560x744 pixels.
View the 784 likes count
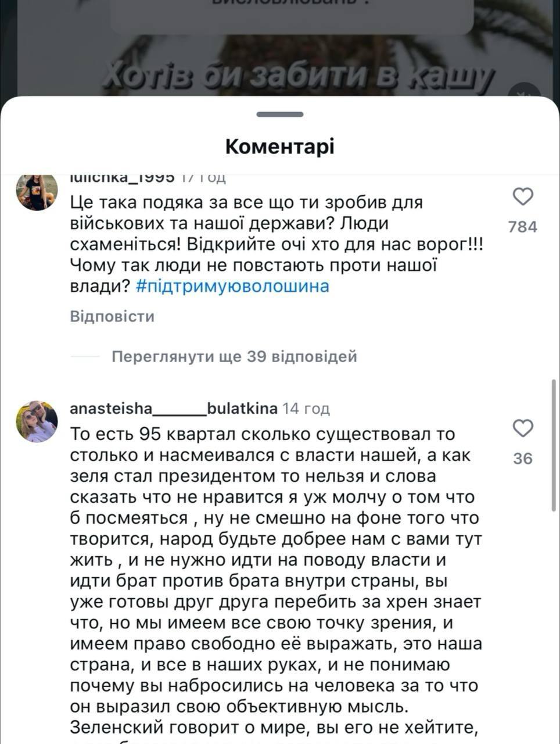pos(523,227)
